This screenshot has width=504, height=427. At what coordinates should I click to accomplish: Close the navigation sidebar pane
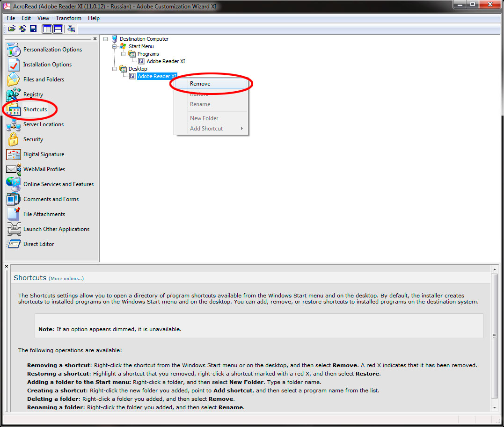click(x=95, y=38)
